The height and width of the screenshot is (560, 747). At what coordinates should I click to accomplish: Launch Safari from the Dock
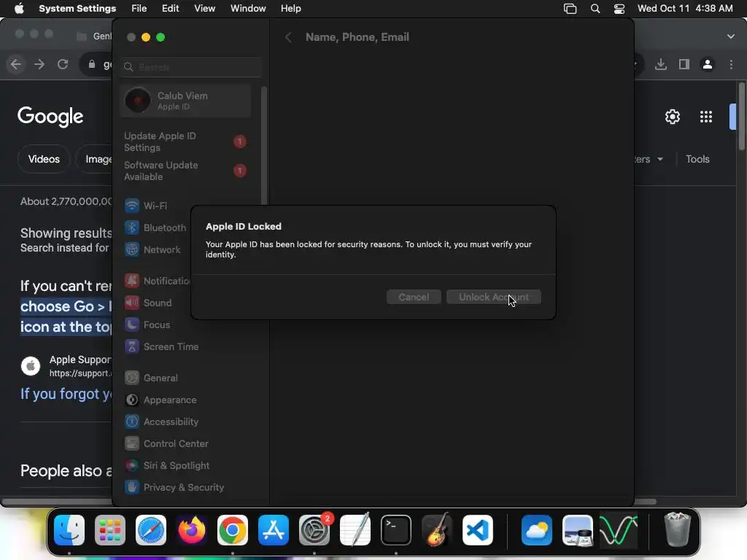[151, 530]
